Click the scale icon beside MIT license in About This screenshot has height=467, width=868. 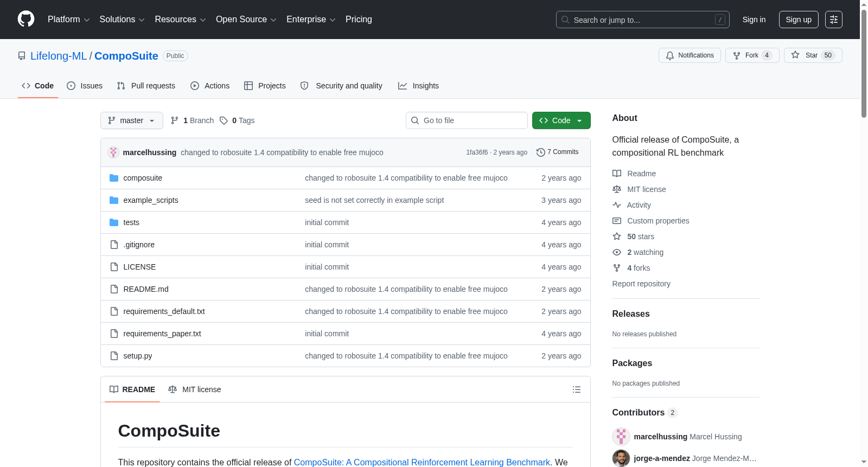pyautogui.click(x=617, y=189)
